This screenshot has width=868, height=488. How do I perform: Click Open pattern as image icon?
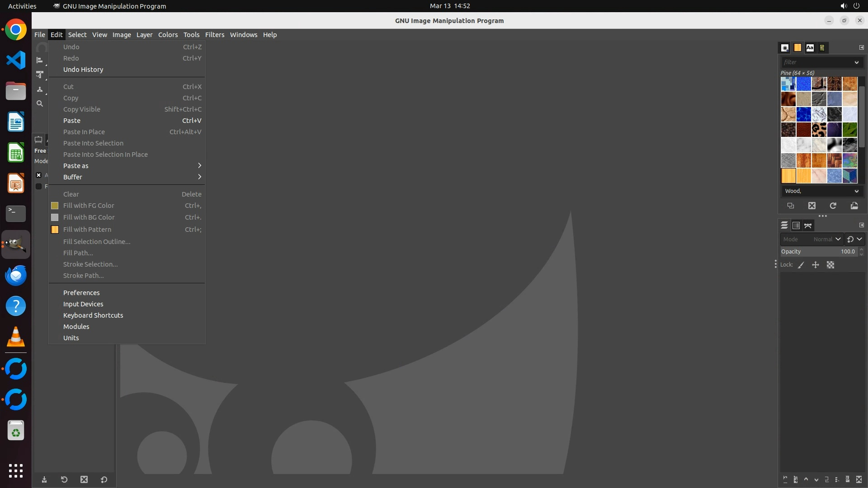(854, 206)
